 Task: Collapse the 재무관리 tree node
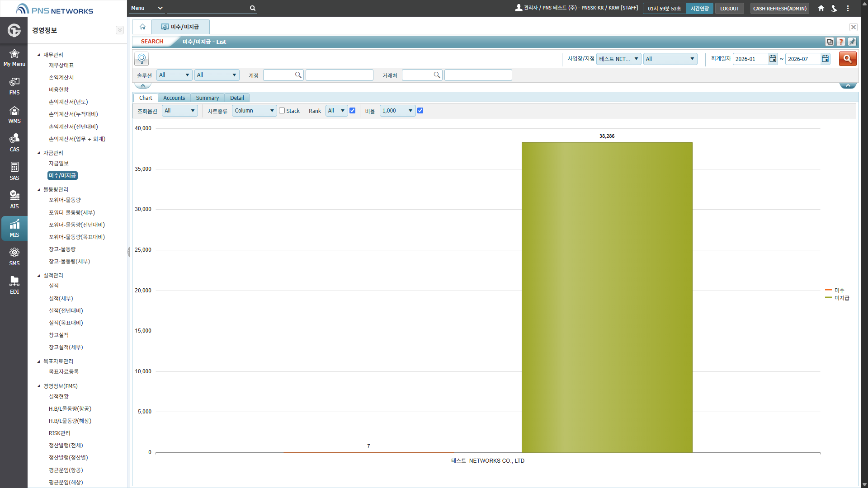click(x=39, y=55)
